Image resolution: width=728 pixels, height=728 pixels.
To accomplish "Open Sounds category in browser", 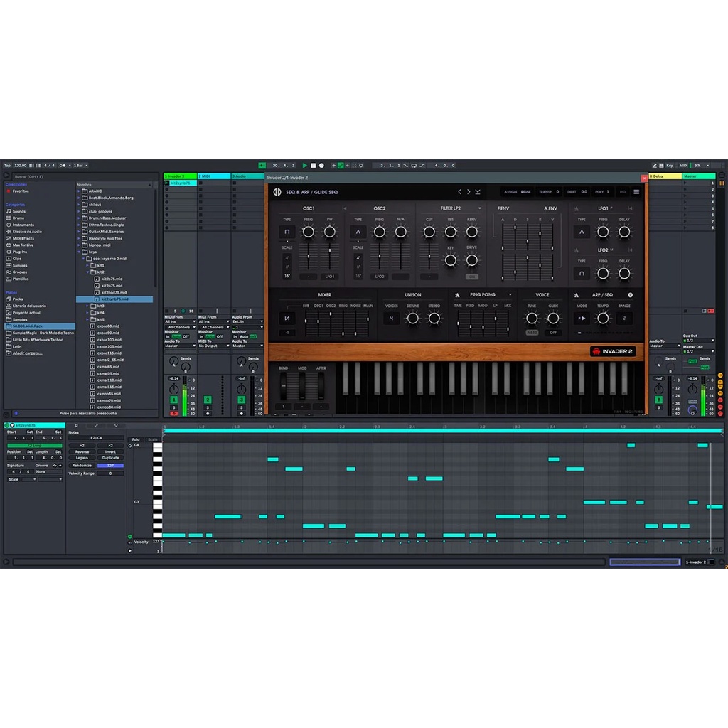I will coord(18,211).
